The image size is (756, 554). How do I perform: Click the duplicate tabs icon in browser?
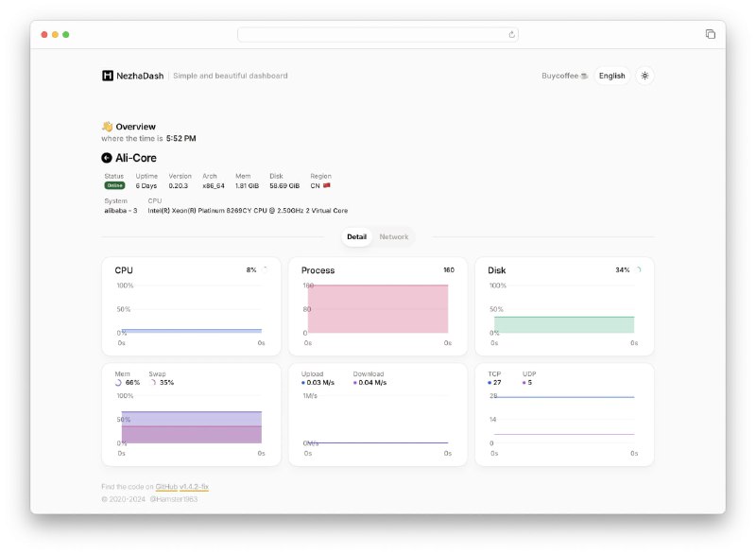(710, 34)
